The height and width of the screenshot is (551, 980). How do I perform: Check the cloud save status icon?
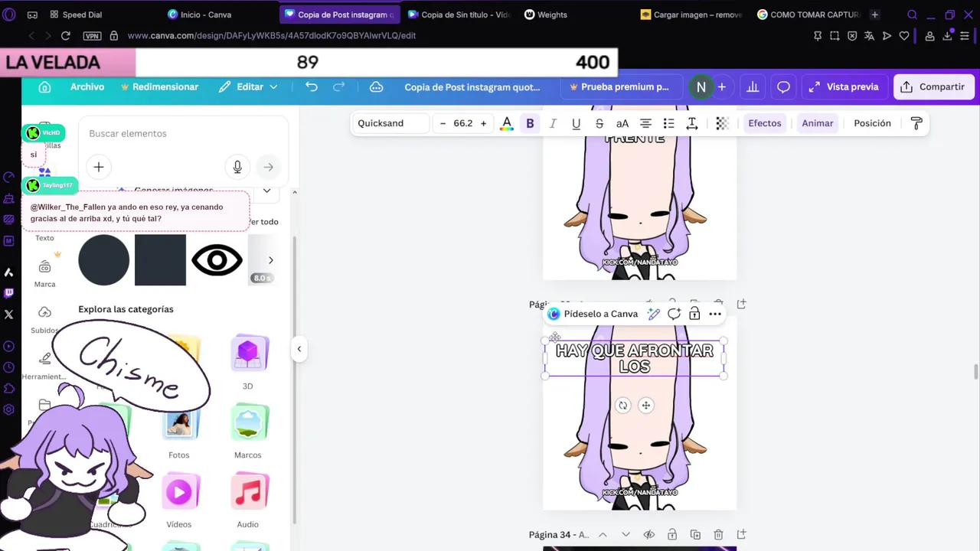(376, 87)
